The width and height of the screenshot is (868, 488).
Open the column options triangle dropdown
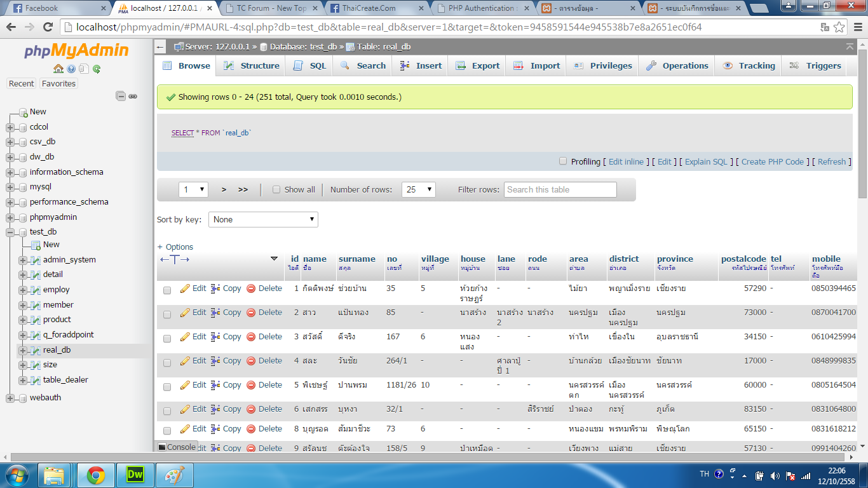274,259
